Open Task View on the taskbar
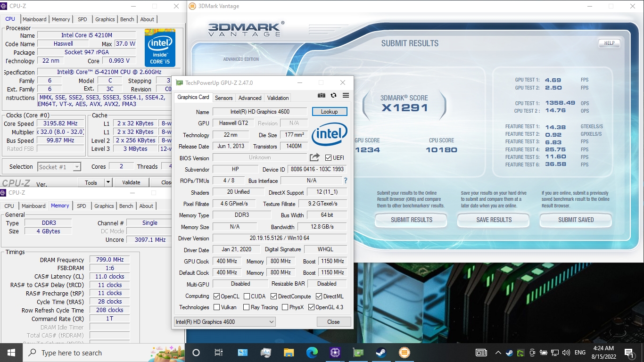Image resolution: width=644 pixels, height=362 pixels. coord(219,353)
